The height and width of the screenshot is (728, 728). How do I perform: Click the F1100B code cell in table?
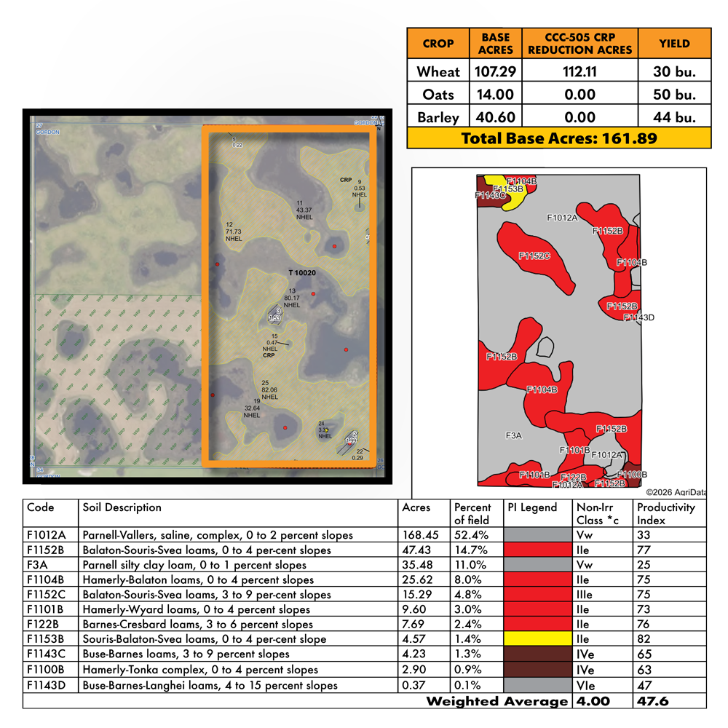[50, 670]
